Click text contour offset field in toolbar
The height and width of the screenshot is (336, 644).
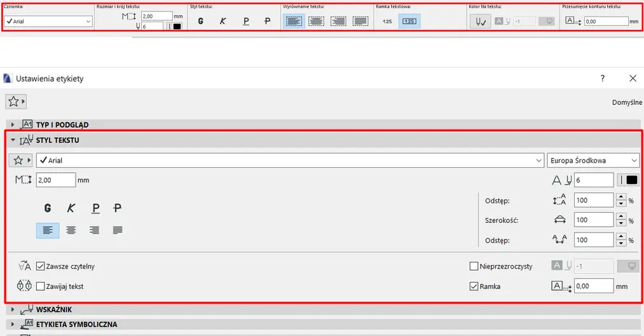[606, 22]
